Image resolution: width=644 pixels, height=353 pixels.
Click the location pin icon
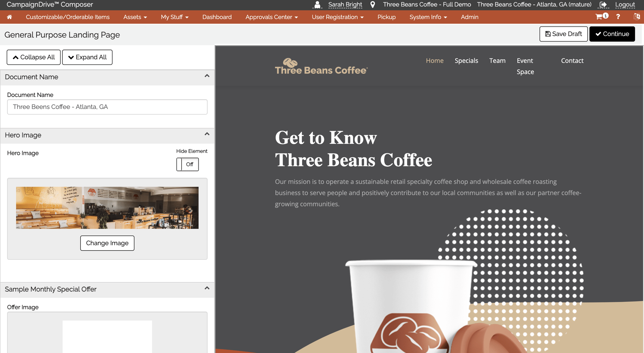click(x=373, y=5)
